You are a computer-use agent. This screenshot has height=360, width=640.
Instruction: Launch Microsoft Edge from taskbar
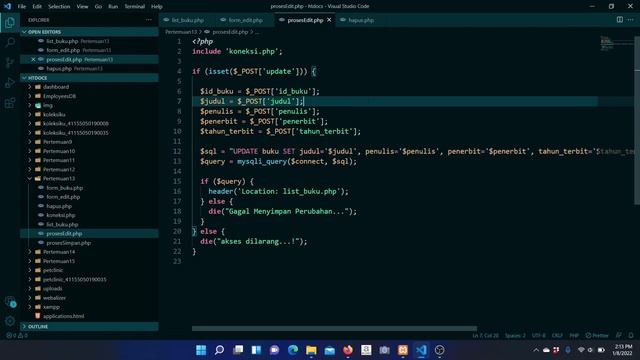(x=293, y=350)
